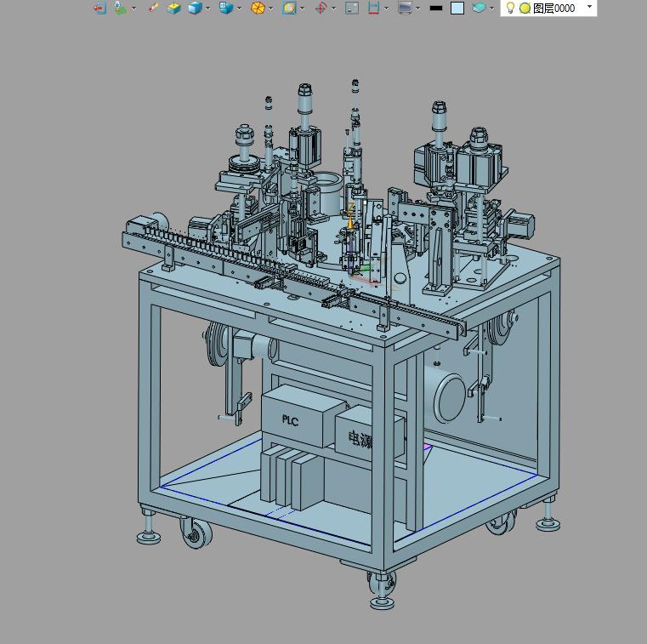Click the blue shaded cube icon
The image size is (647, 644).
195,8
